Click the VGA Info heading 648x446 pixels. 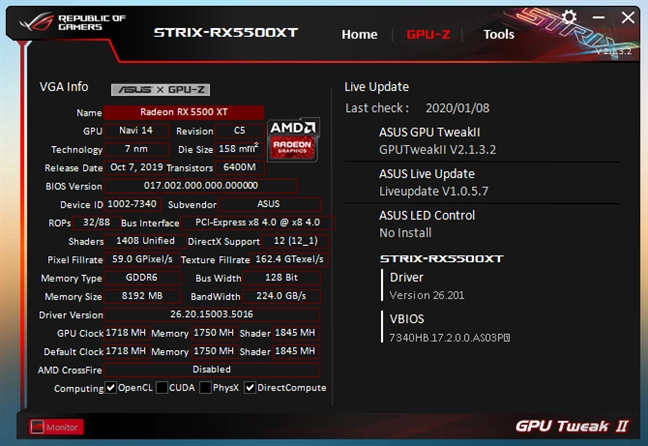pos(64,87)
